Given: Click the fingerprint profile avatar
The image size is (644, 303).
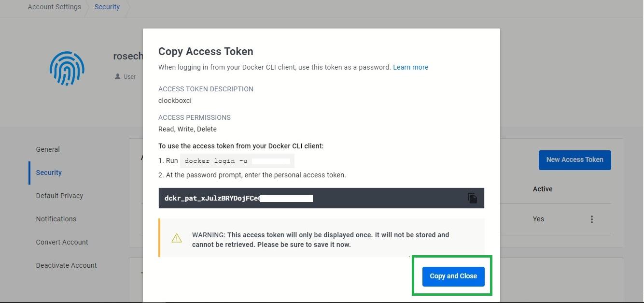Looking at the screenshot, I should (67, 69).
